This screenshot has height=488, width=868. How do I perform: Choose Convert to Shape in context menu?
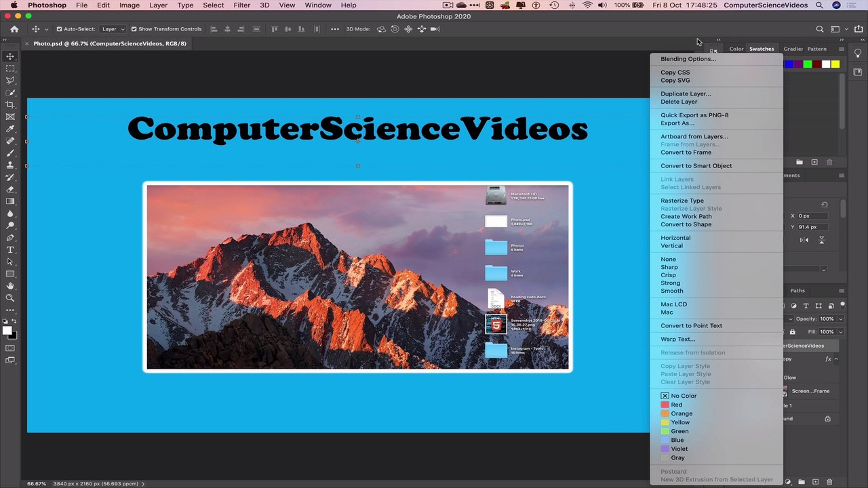(x=686, y=224)
